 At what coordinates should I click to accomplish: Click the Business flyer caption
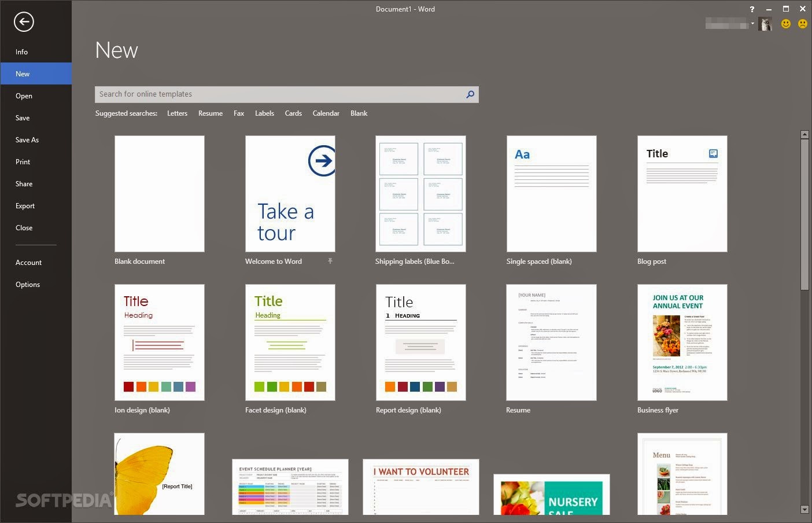[x=658, y=410]
